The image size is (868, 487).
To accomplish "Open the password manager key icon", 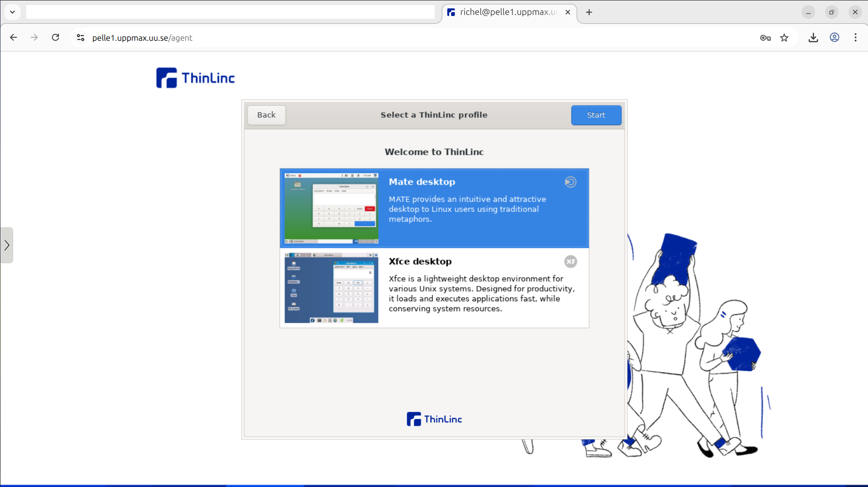I will [x=766, y=37].
